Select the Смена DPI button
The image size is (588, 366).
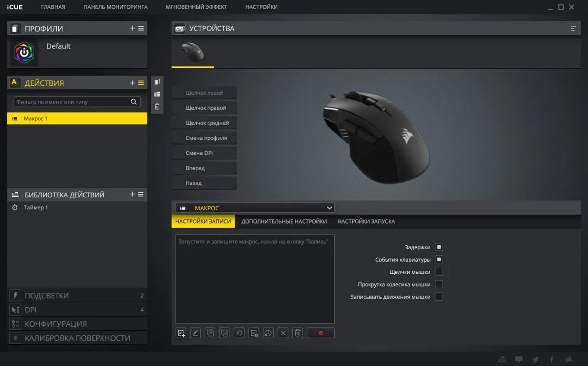coord(204,153)
